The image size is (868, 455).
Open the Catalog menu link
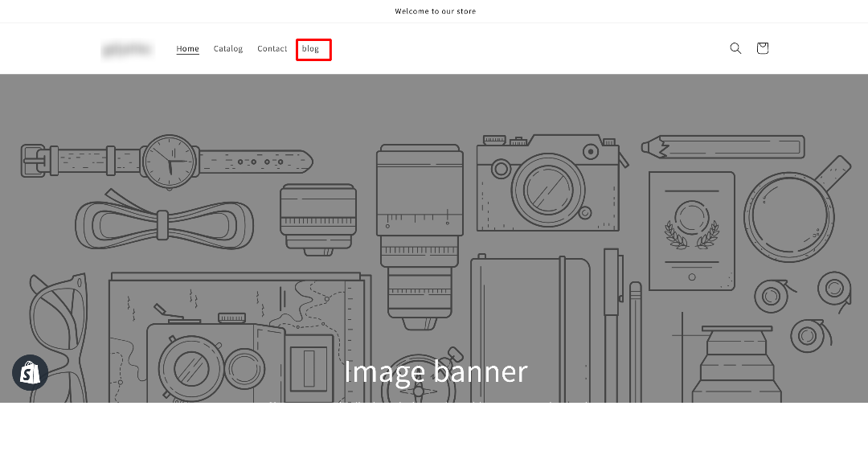(x=228, y=49)
